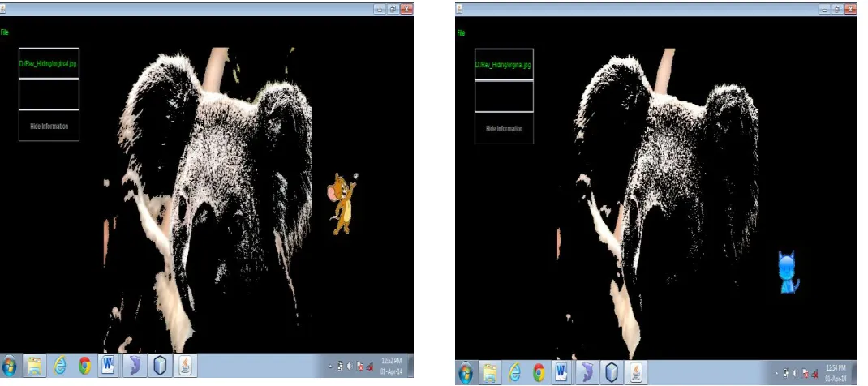
Task: Switch to the Java app in left taskbar
Action: click(x=186, y=366)
